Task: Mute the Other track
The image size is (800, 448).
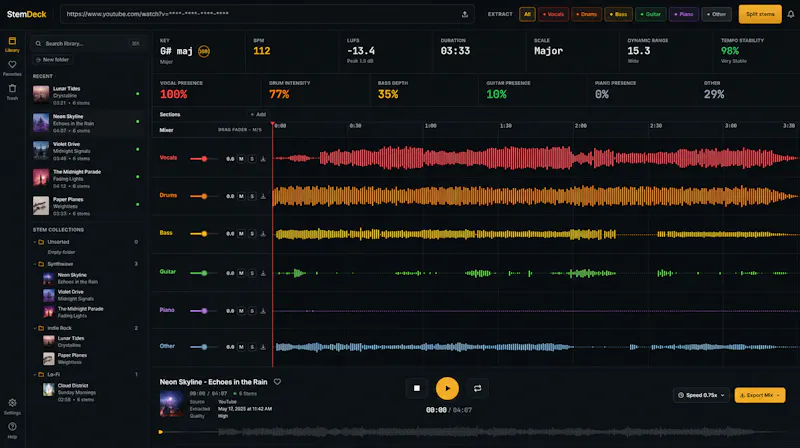Action: pyautogui.click(x=241, y=347)
